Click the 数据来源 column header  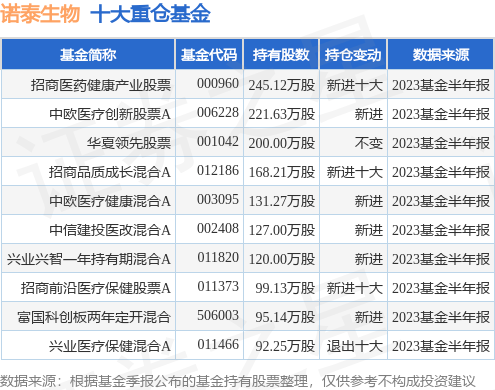click(441, 55)
